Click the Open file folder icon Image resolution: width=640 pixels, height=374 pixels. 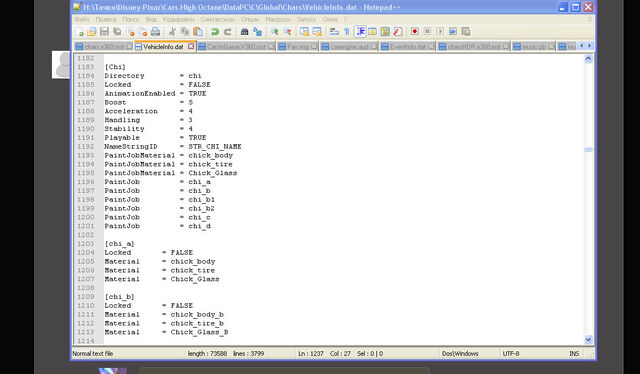(x=92, y=31)
